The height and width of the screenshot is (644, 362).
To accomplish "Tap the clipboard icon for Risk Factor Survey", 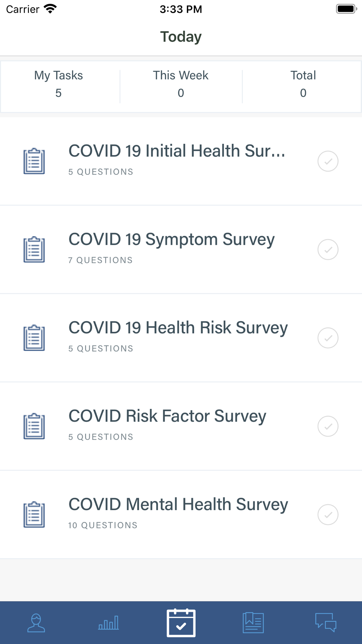I will coord(34,426).
